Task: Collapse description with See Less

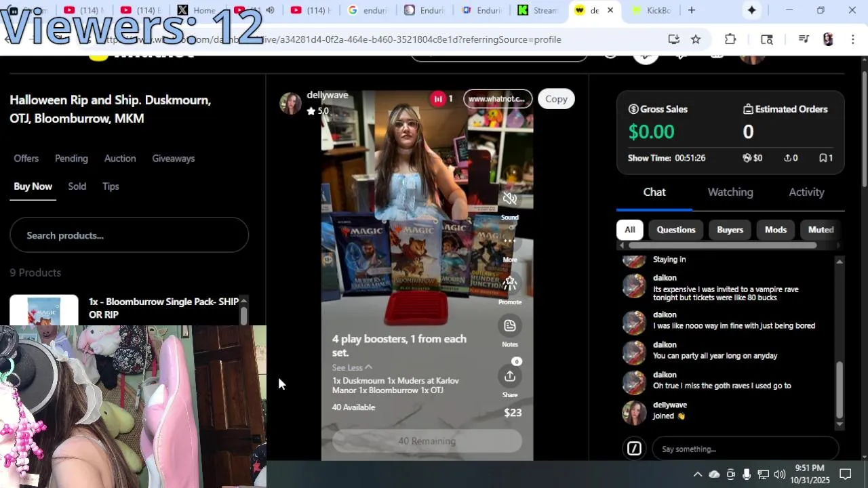Action: [352, 367]
